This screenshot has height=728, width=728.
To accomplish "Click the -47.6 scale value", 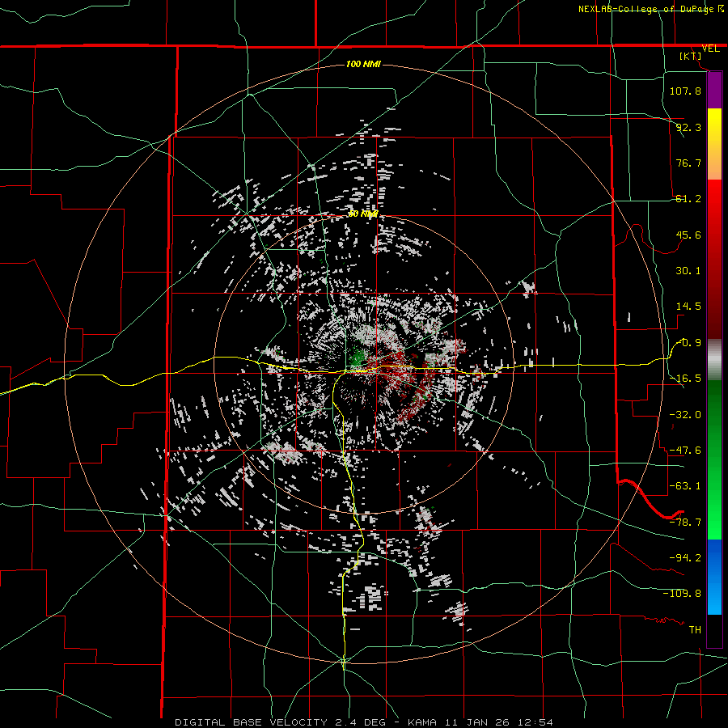I will pyautogui.click(x=685, y=451).
